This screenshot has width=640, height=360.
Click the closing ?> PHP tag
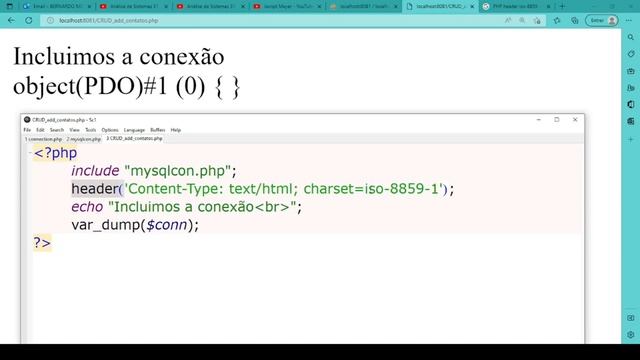click(x=42, y=242)
